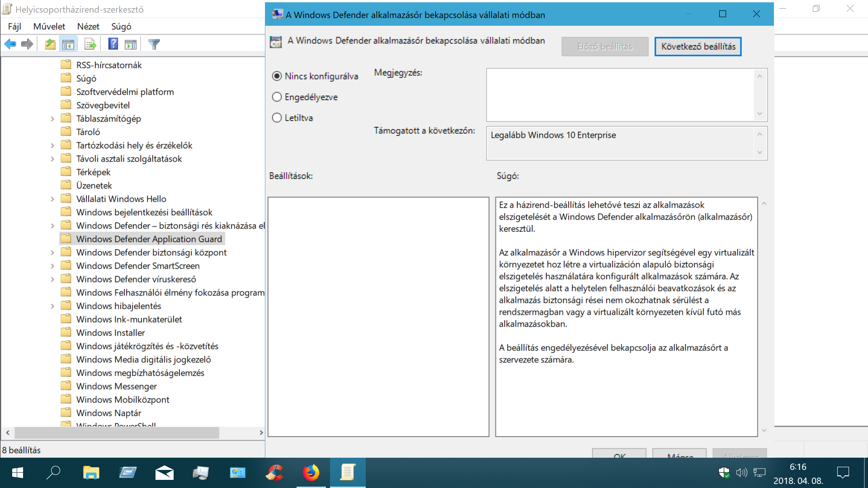
Task: Click Windows Defender shield tray icon
Action: point(724,473)
